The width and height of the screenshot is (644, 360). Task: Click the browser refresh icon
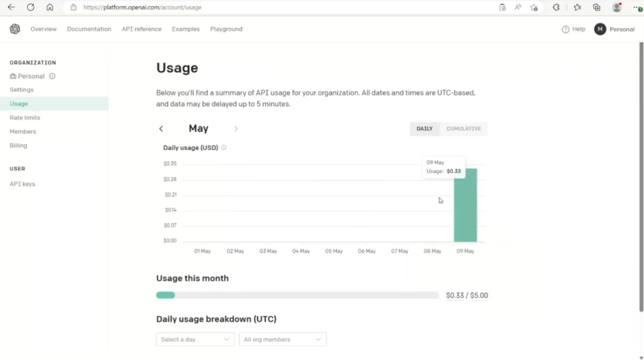(30, 8)
